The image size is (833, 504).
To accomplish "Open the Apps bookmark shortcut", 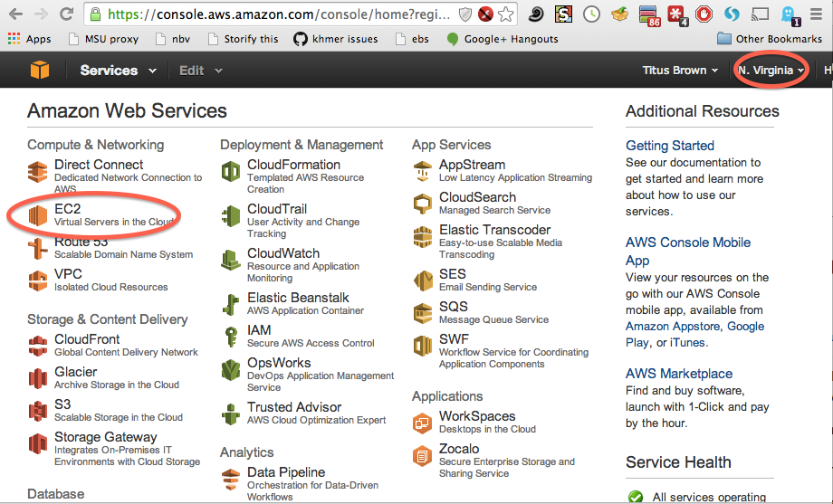I will [x=30, y=39].
